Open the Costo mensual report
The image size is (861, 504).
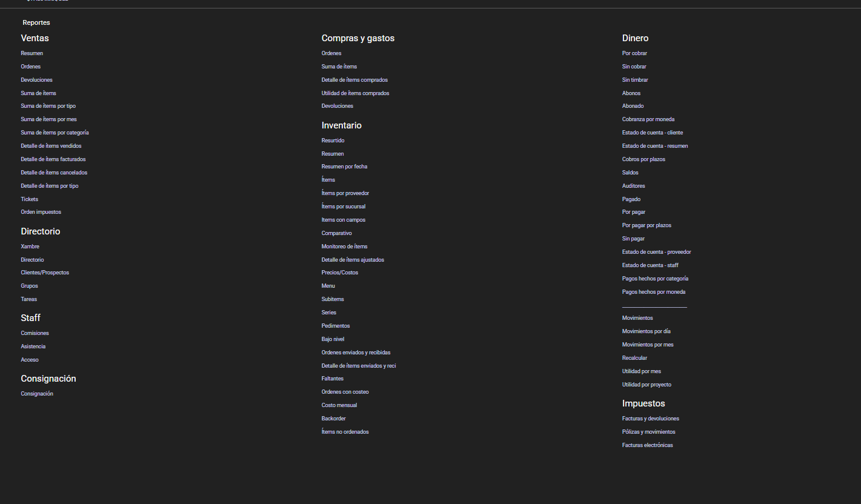point(339,405)
